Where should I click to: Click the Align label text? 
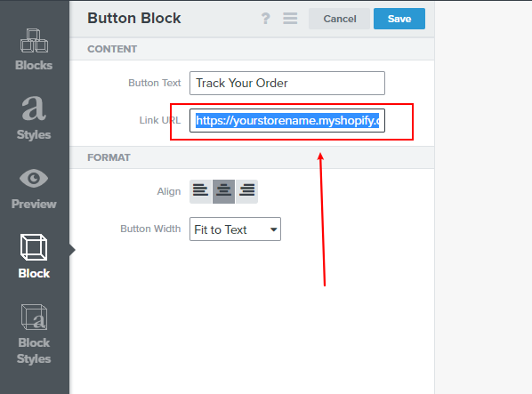[x=169, y=191]
